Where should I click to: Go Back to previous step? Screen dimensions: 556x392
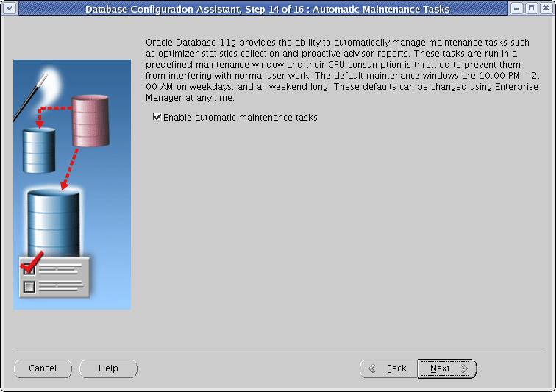point(388,368)
